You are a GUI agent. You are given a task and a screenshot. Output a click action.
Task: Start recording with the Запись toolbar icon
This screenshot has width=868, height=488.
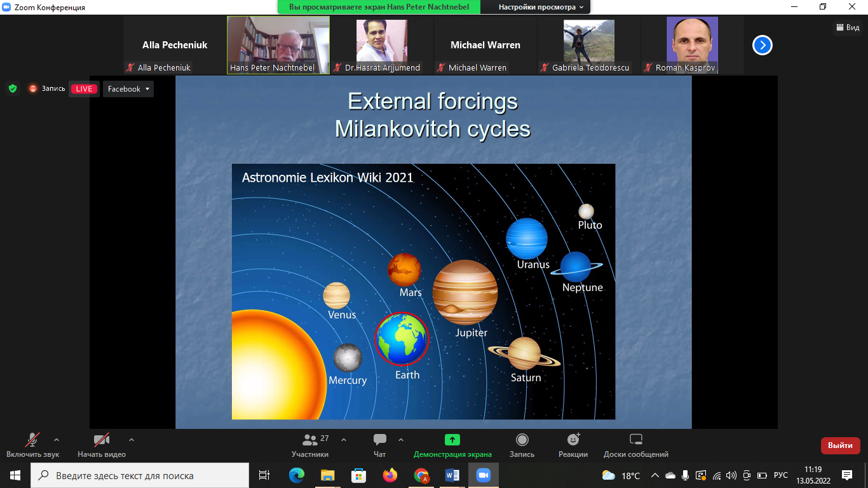click(522, 440)
